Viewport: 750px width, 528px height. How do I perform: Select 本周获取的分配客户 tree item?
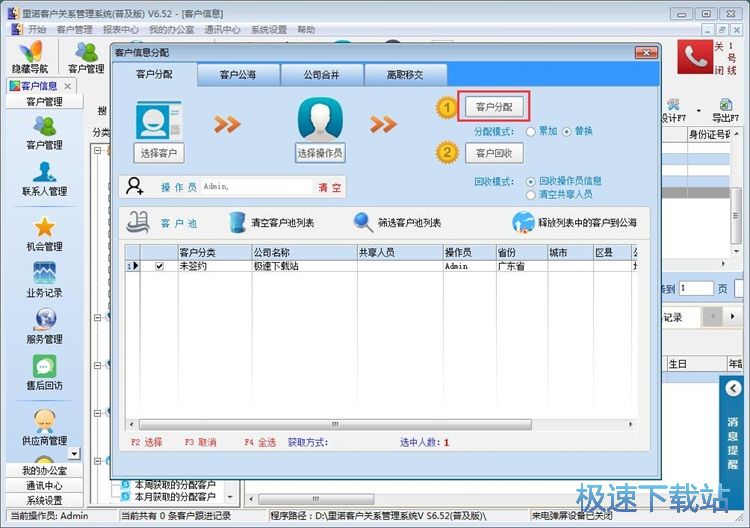[175, 484]
